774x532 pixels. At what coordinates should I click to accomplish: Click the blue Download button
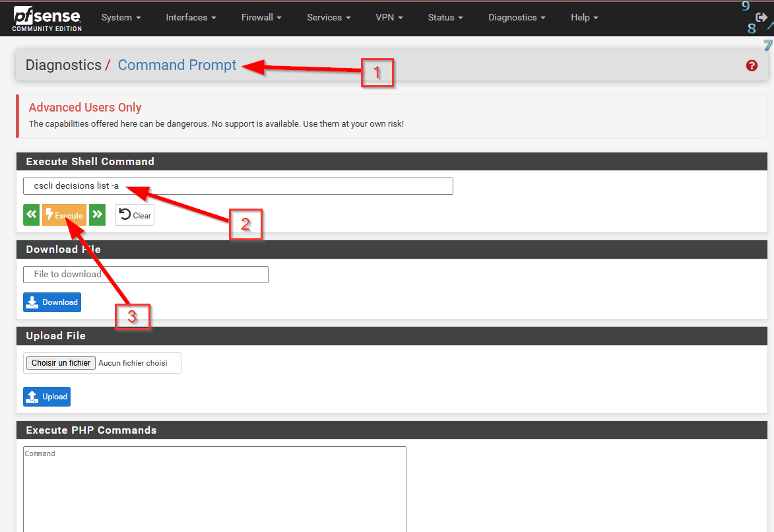coord(52,302)
